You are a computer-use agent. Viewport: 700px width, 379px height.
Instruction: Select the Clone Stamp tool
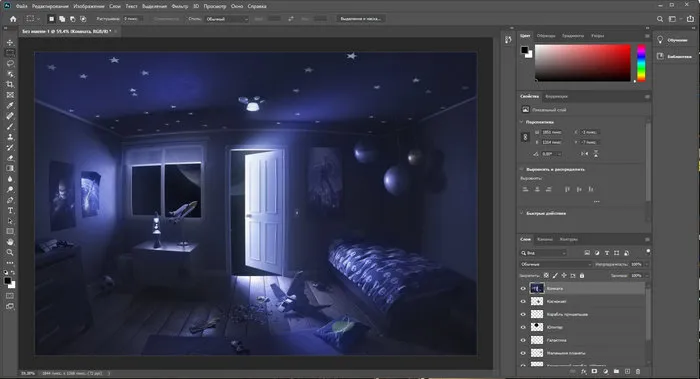tap(10, 137)
